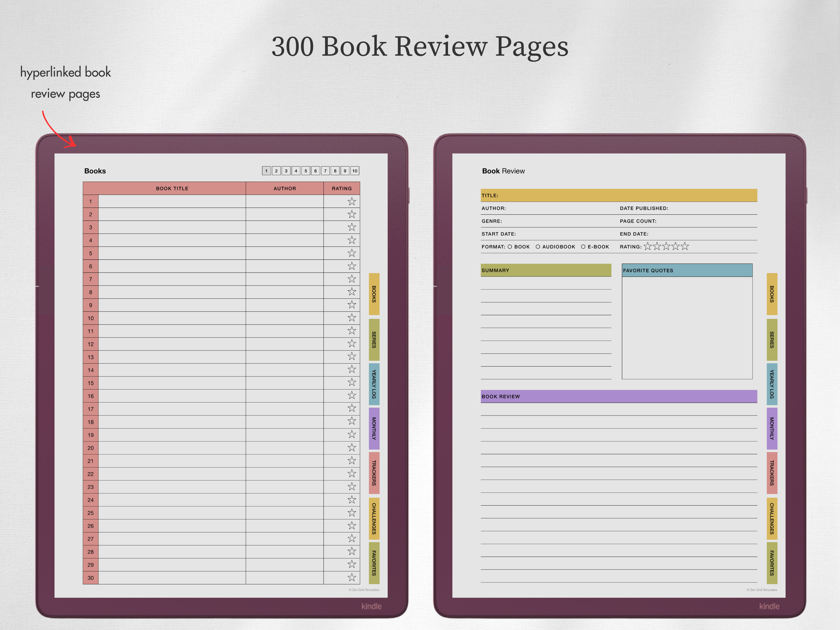The image size is (840, 630).
Task: Open the FAVORITES tab on Books page
Action: (x=374, y=563)
